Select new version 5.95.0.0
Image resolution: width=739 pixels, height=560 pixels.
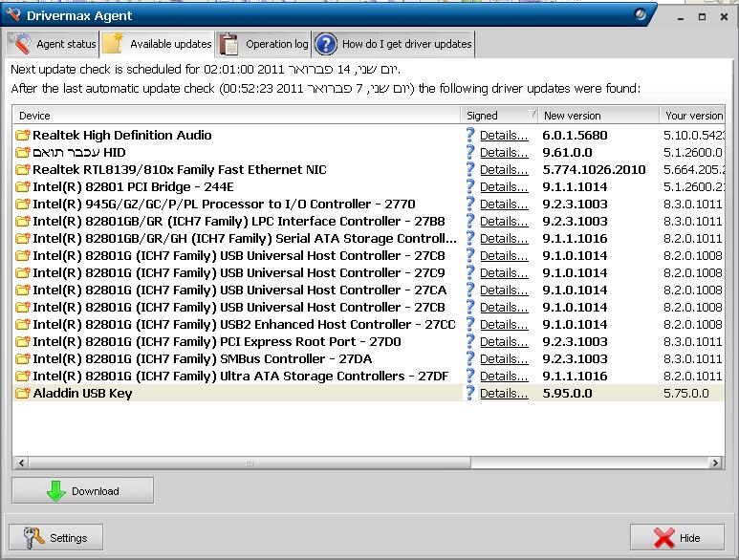point(567,394)
